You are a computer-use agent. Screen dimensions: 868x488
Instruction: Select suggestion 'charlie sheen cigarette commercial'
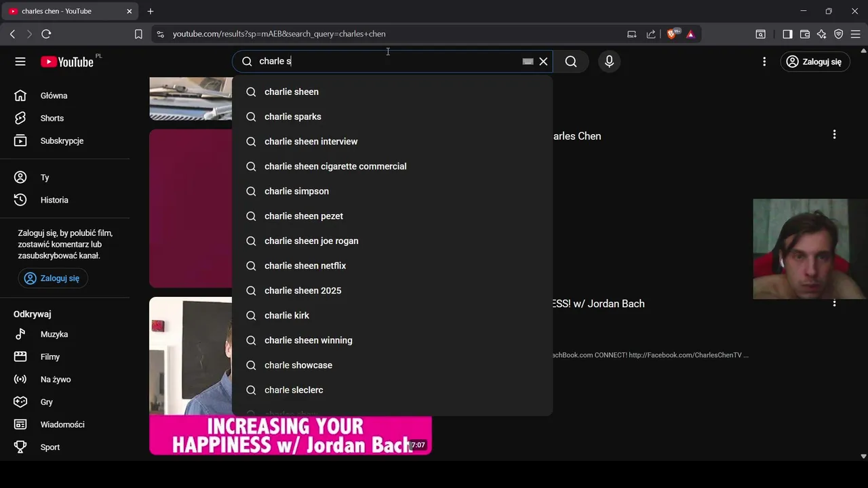392,166
